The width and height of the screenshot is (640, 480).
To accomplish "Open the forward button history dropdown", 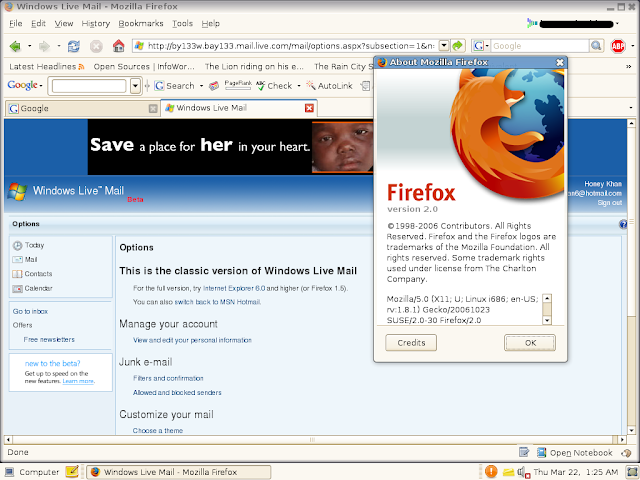I will click(x=59, y=46).
